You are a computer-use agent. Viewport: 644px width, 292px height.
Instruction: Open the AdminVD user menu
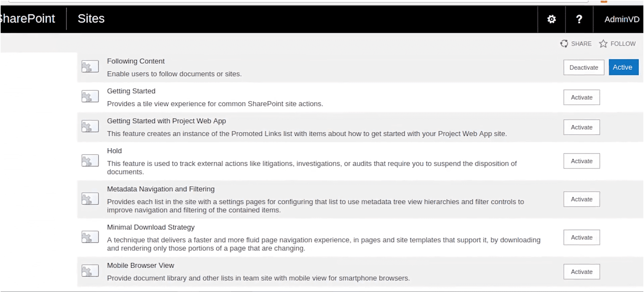[622, 19]
